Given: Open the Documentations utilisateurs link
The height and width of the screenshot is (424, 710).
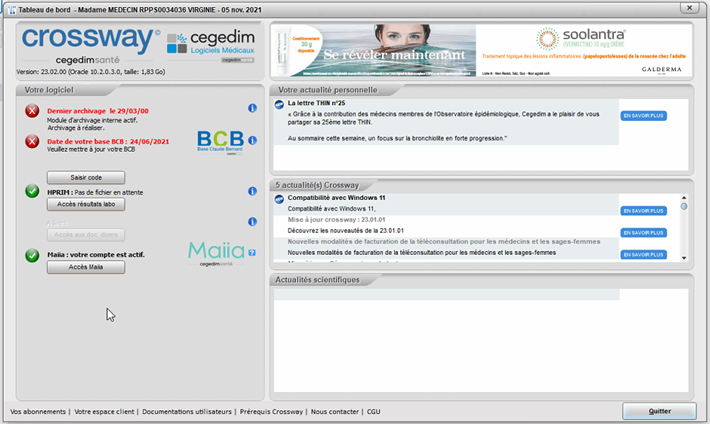Looking at the screenshot, I should 187,412.
